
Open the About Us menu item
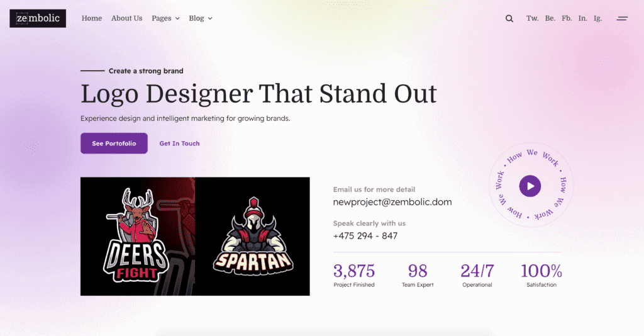click(x=126, y=18)
